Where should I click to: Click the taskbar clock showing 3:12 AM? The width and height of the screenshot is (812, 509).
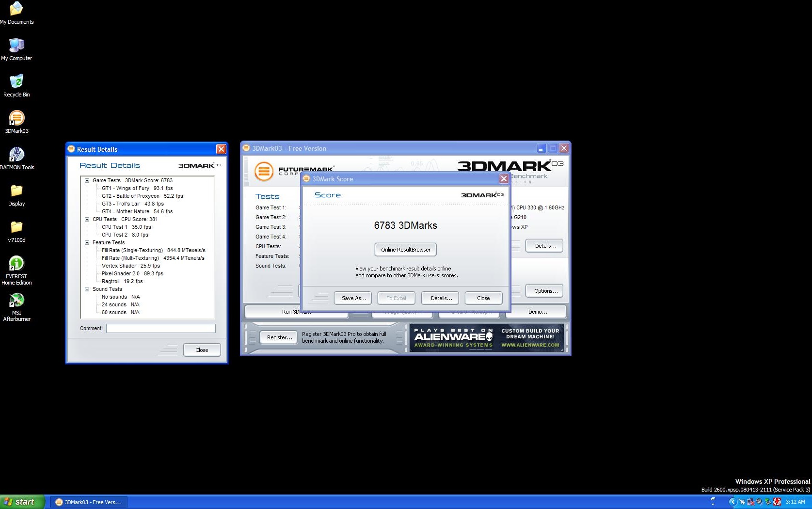coord(795,502)
